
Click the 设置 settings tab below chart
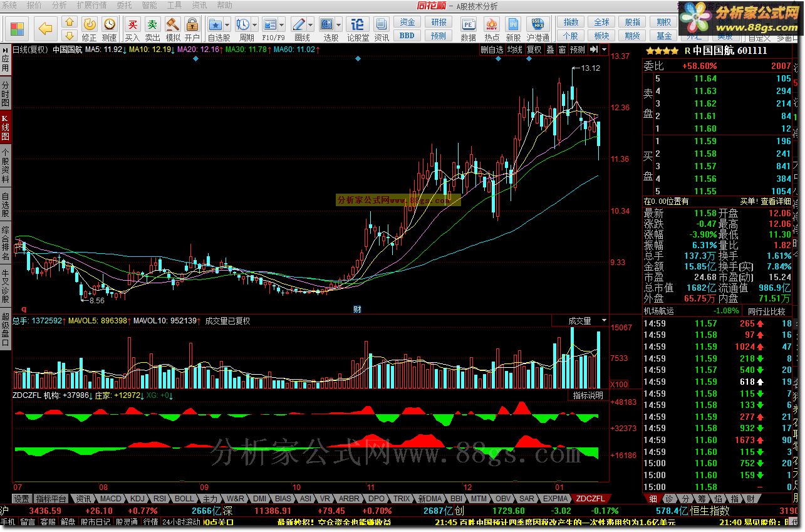22,499
